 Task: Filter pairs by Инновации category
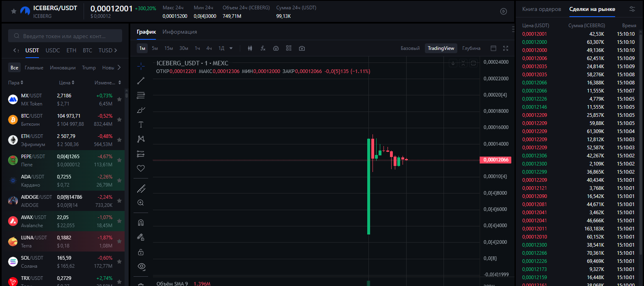pyautogui.click(x=63, y=68)
